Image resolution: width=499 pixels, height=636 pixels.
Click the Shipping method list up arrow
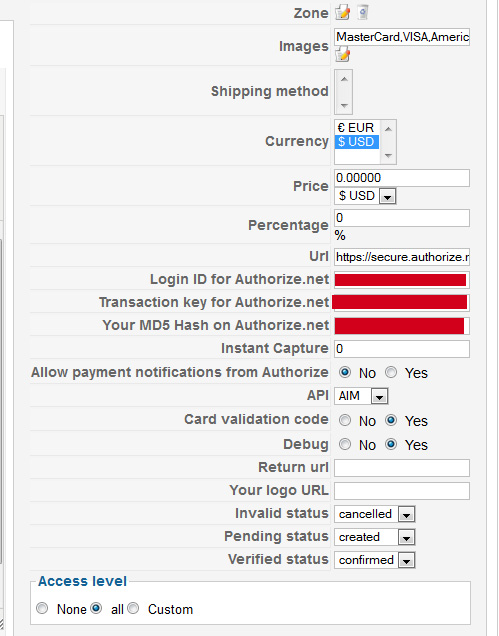(344, 79)
